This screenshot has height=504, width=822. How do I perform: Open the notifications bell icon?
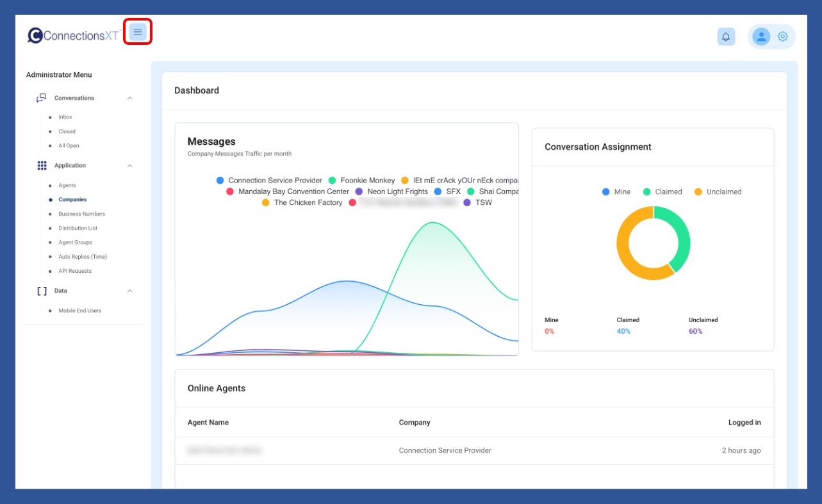click(x=726, y=37)
